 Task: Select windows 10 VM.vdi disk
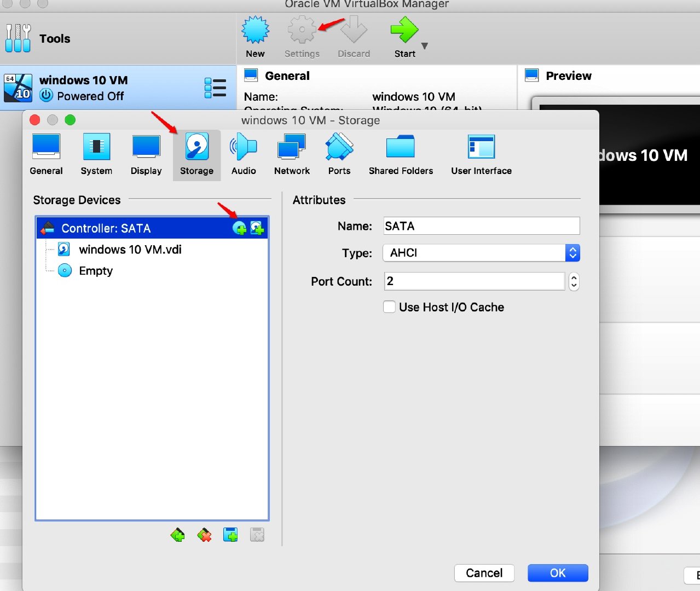tap(130, 250)
